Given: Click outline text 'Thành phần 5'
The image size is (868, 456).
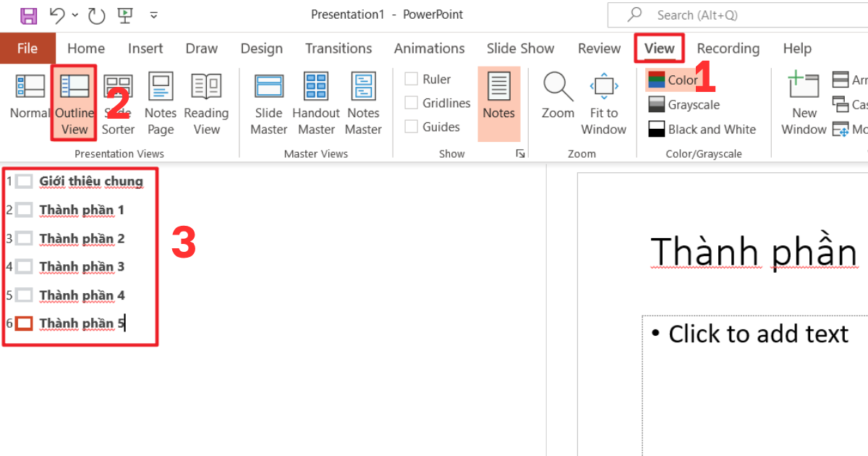Looking at the screenshot, I should coord(82,324).
